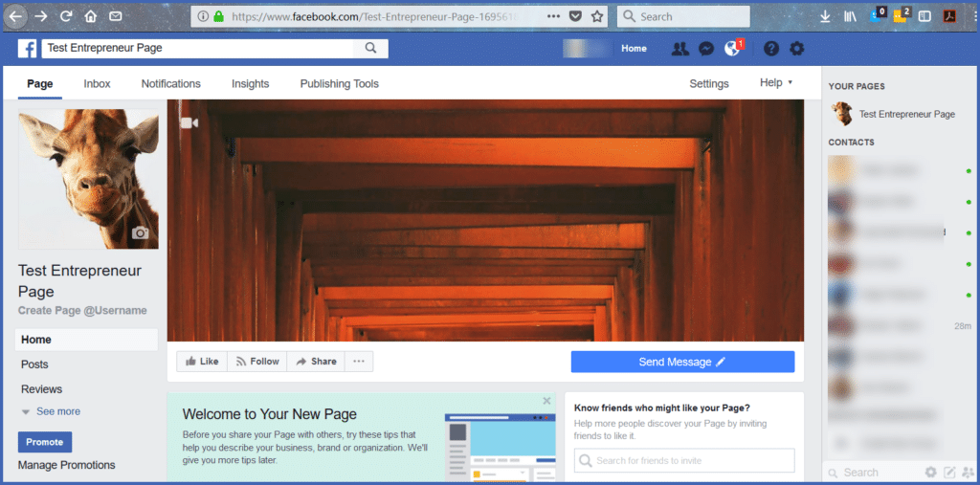Open the browser library icon
This screenshot has height=485, width=980.
(x=850, y=17)
